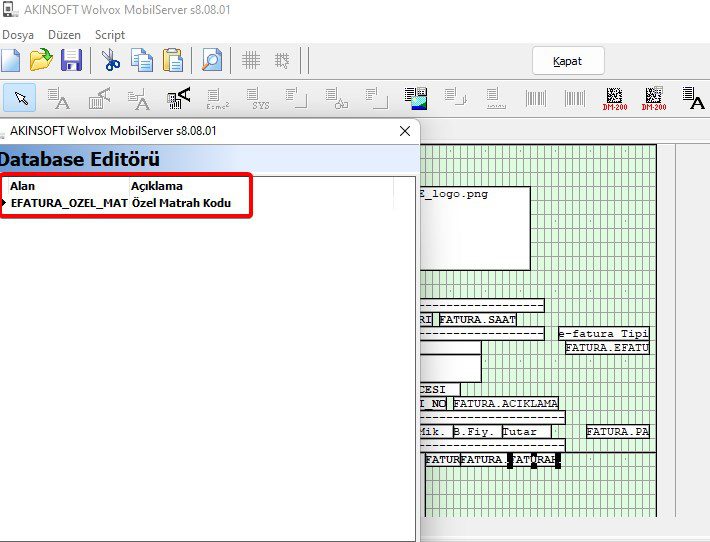
Task: Select the Tutar column label on canvas
Action: click(x=527, y=432)
